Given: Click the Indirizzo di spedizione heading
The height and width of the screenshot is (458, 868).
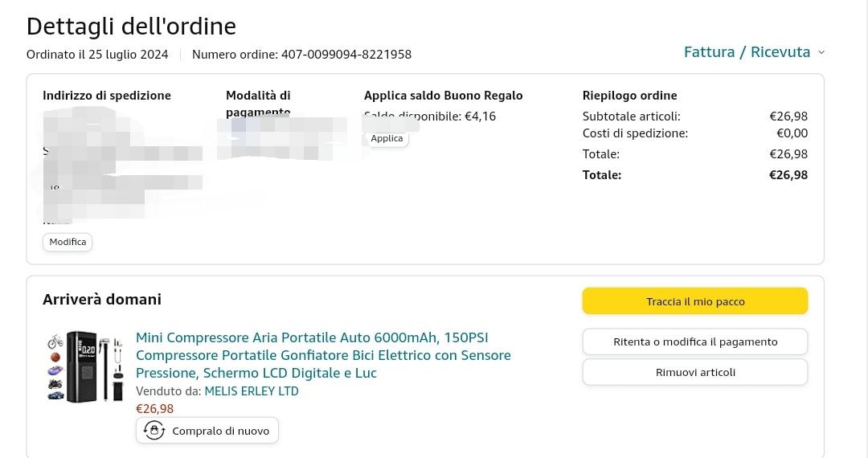Looking at the screenshot, I should point(107,95).
